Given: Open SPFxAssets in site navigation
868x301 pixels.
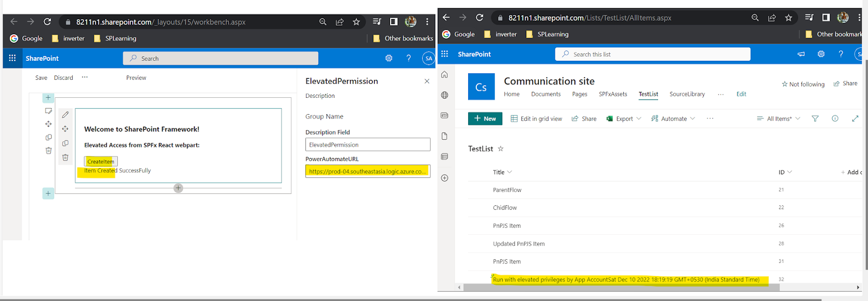Looking at the screenshot, I should [x=613, y=94].
